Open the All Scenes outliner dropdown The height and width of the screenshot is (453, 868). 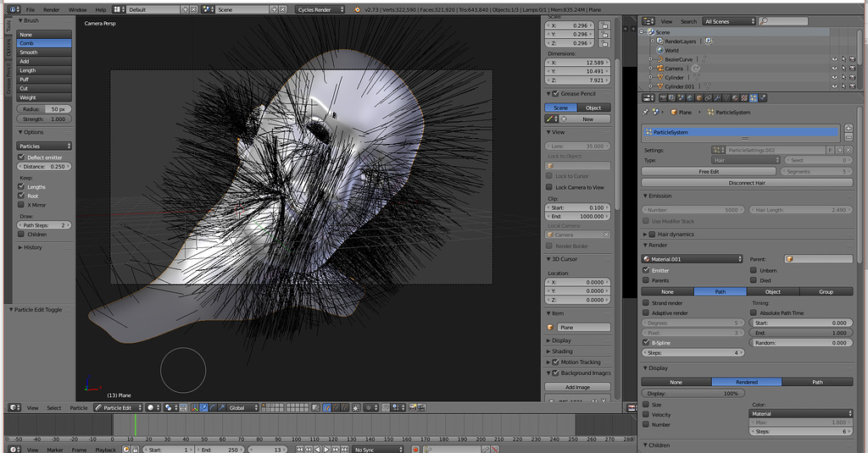coord(729,21)
